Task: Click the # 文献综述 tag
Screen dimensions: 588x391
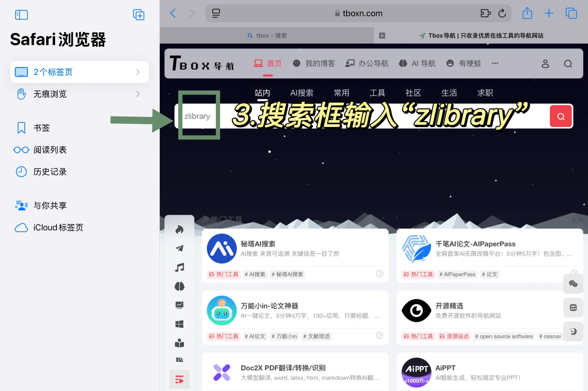Action: click(x=317, y=336)
